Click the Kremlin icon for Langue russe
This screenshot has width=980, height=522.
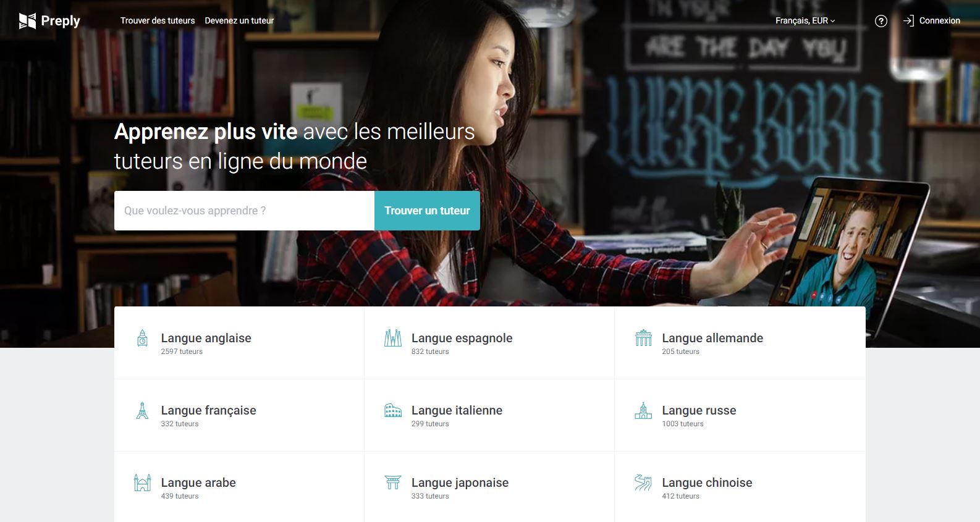(x=643, y=410)
